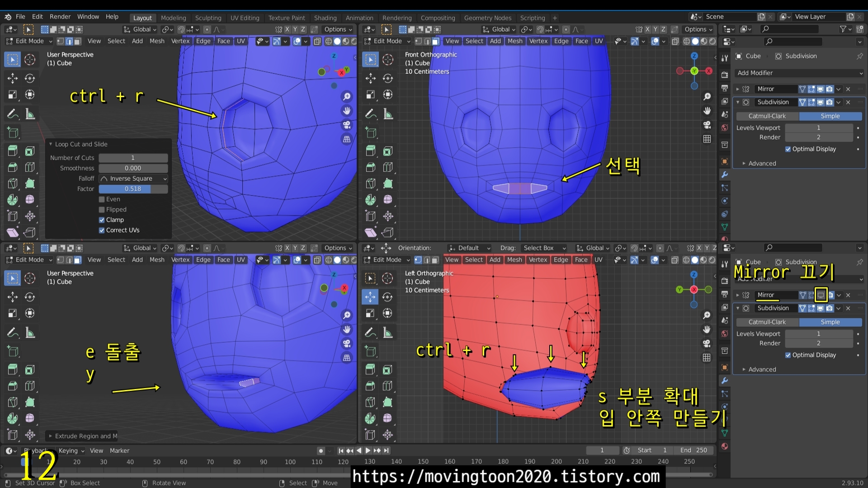This screenshot has height=488, width=868.
Task: Toggle X-ray in top-left viewport header
Action: [x=317, y=41]
